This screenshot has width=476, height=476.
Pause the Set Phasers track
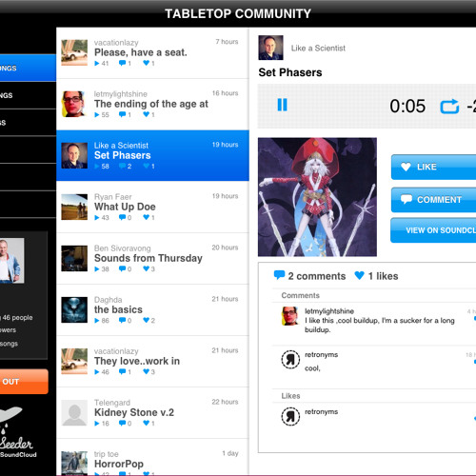(282, 105)
